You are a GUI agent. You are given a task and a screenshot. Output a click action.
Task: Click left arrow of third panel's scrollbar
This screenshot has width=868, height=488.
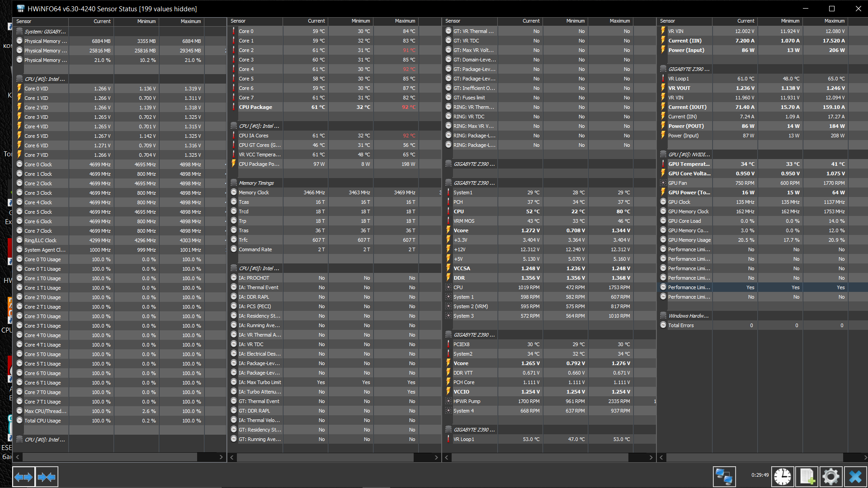[447, 457]
